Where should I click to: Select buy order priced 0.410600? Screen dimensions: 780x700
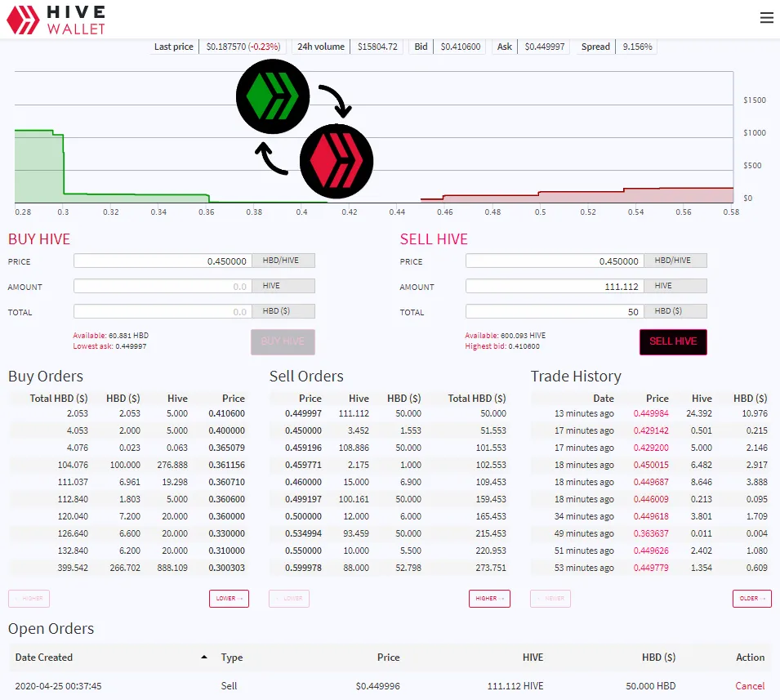(x=128, y=413)
